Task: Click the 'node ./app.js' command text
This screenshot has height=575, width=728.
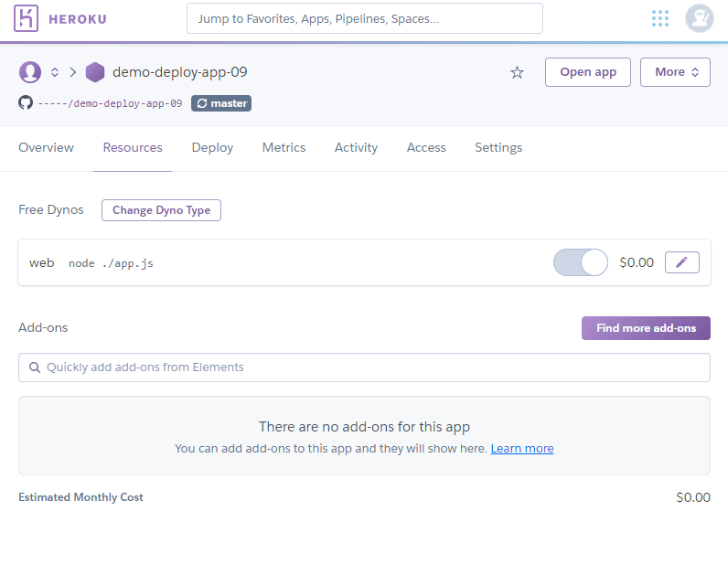Action: click(111, 263)
